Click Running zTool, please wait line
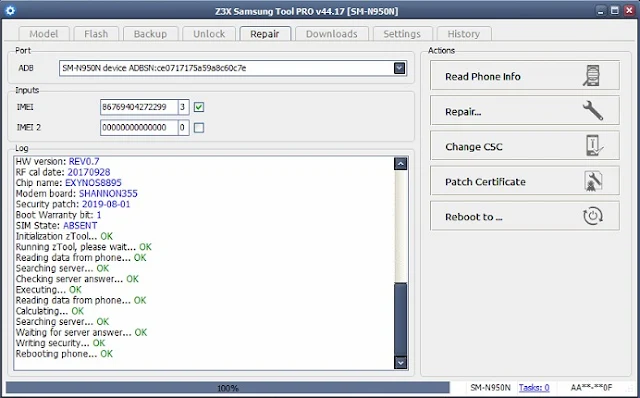 (x=84, y=247)
